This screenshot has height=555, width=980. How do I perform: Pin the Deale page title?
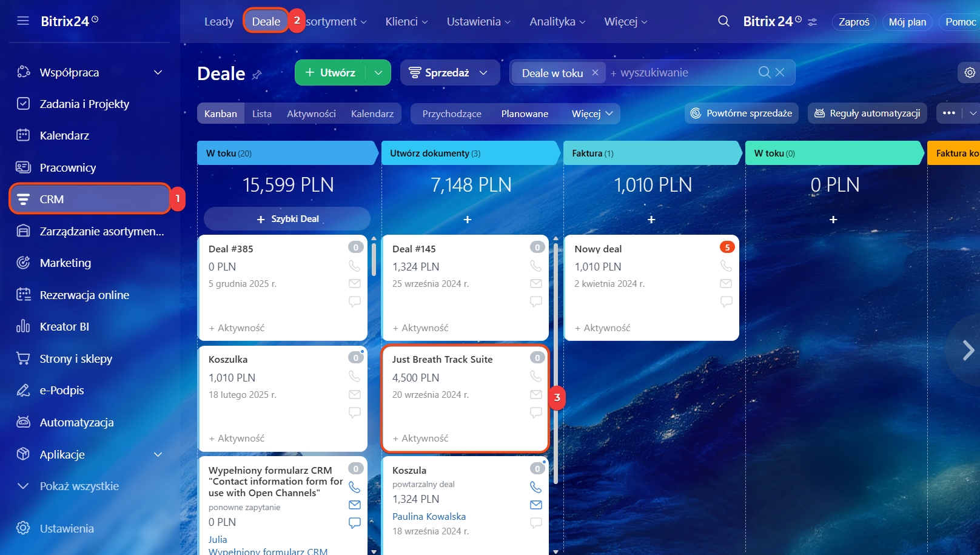(257, 75)
